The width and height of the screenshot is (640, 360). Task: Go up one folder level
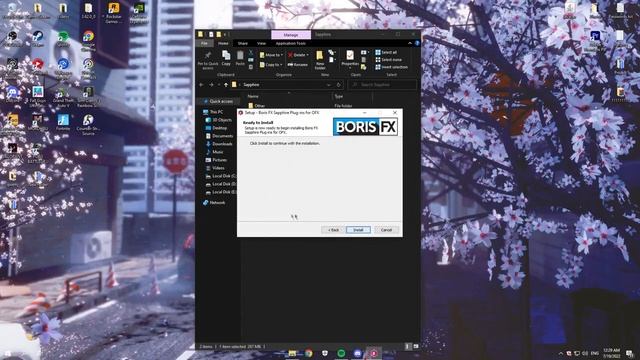tap(226, 85)
